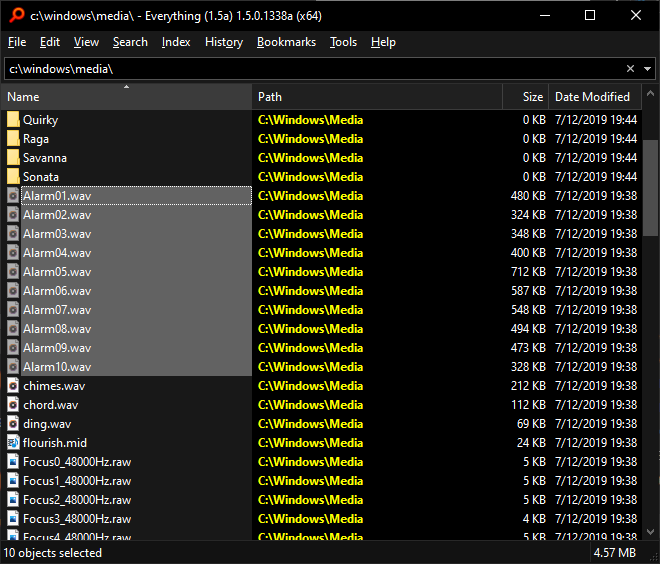Open the File menu
Screen dimensions: 660x564
(x=17, y=42)
